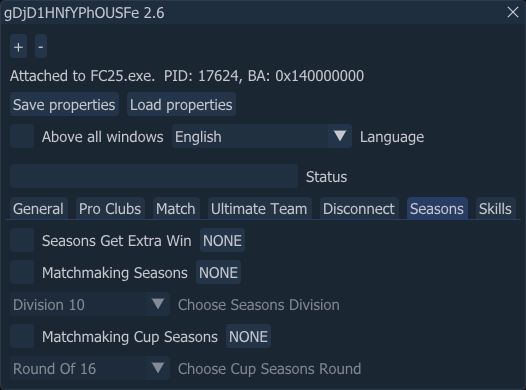Enable the Above all windows checkbox
Screen dimensions: 526x390
click(x=22, y=136)
